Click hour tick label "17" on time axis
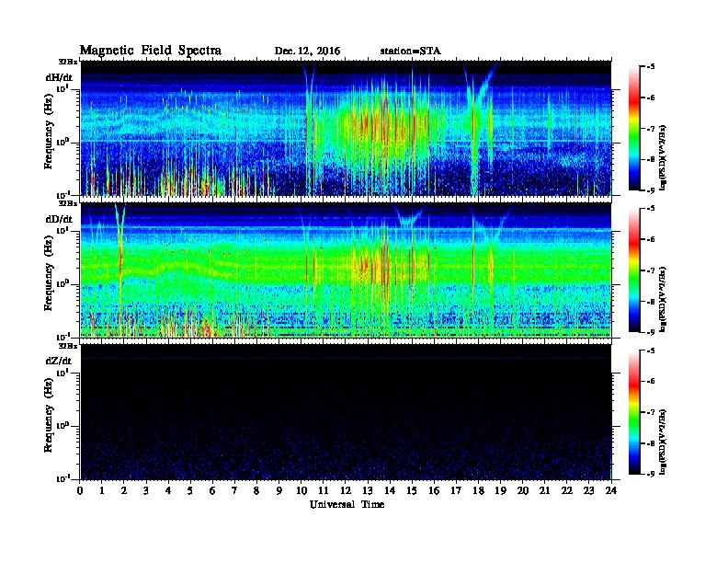Viewport: 728px width, 563px height. [456, 490]
